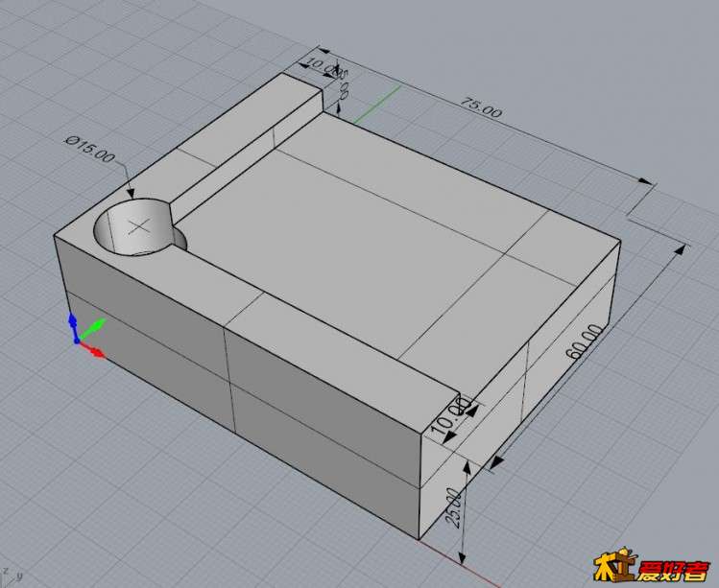The height and width of the screenshot is (588, 719).
Task: Select the 10.00 dimension beside the 25.00 height
Action: (451, 416)
